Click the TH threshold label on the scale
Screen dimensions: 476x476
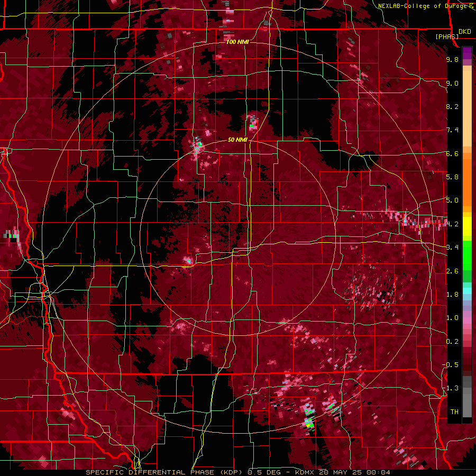coord(454,412)
